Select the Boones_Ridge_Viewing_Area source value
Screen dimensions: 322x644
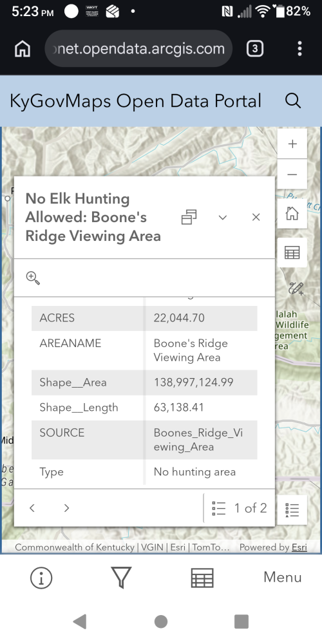(198, 439)
